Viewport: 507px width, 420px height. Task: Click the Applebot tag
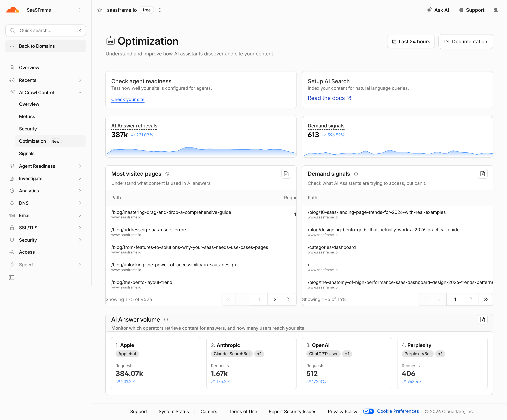127,354
